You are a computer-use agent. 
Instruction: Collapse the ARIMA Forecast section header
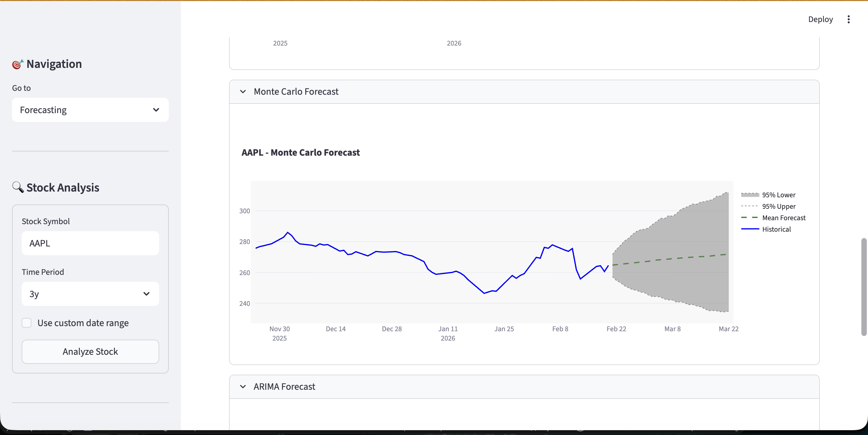(284, 387)
